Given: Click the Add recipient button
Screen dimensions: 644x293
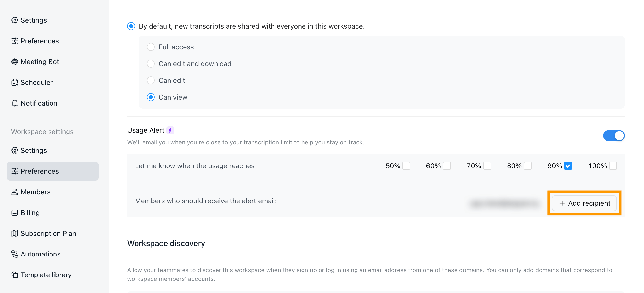Looking at the screenshot, I should click(584, 203).
